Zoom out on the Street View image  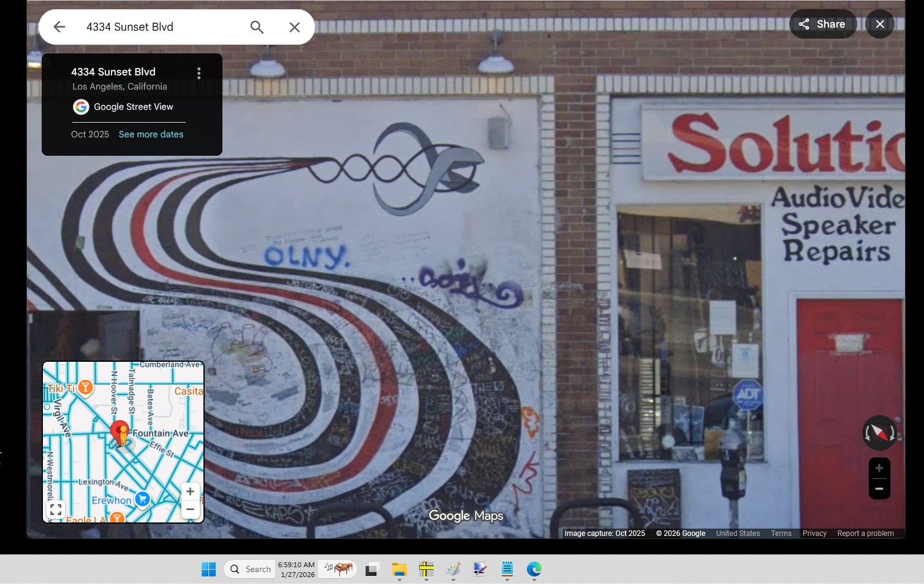tap(879, 489)
